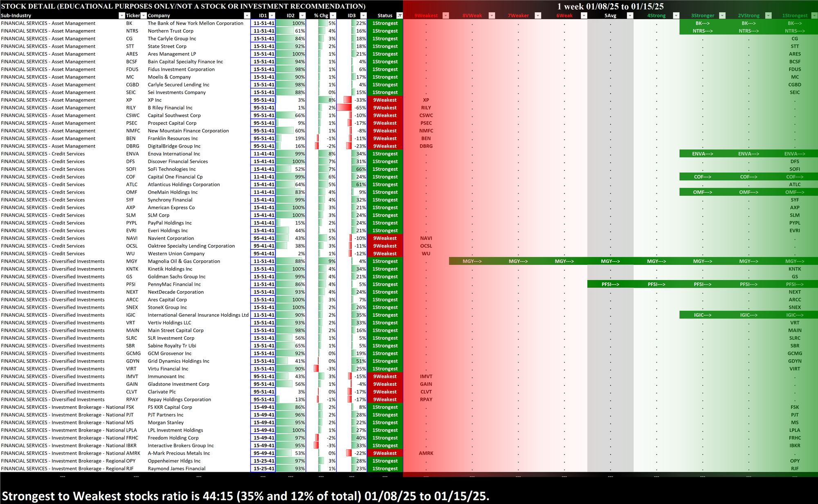Select the Strongest to Weakest ratio summary text
818x504 pixels.
tap(245, 496)
